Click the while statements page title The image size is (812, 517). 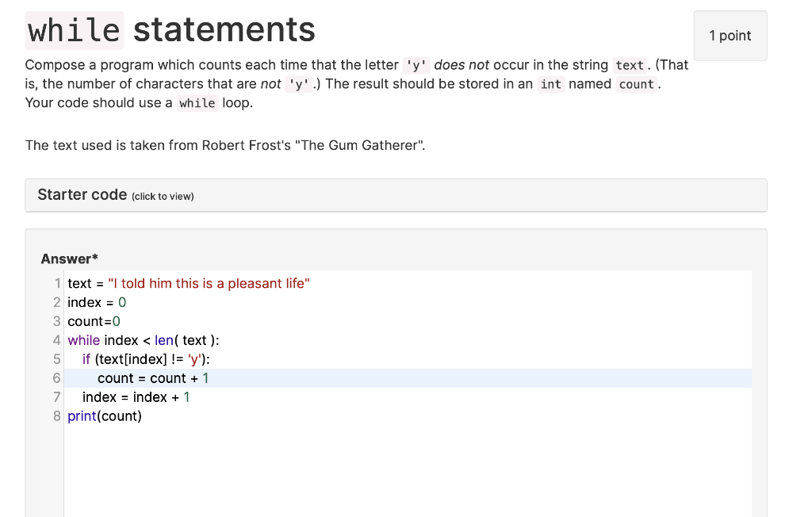[170, 29]
